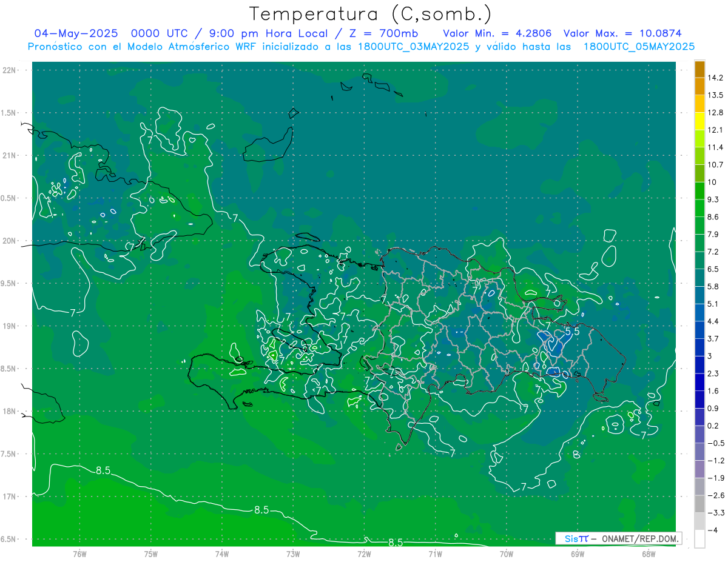Click the title "Temperatura (C,somb.)"
Image resolution: width=728 pixels, height=562 pixels.
pyautogui.click(x=371, y=14)
